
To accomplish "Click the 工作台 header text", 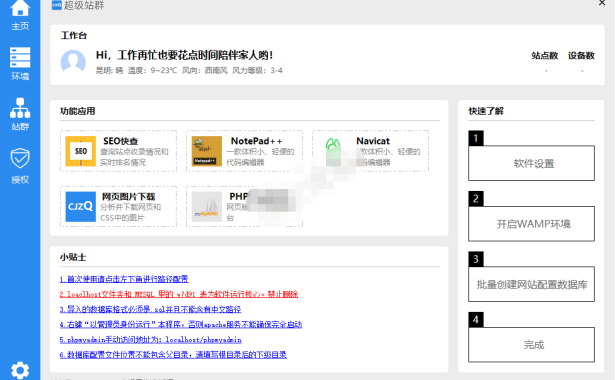I will (73, 35).
